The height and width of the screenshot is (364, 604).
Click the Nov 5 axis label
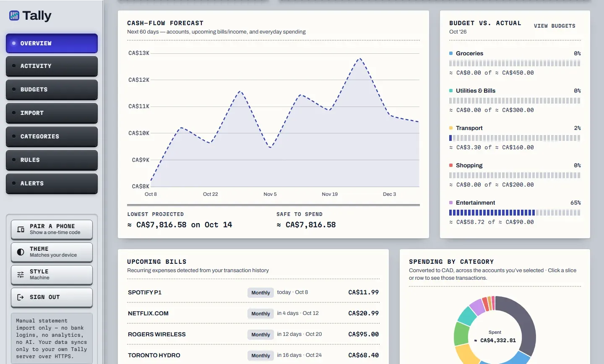click(270, 194)
